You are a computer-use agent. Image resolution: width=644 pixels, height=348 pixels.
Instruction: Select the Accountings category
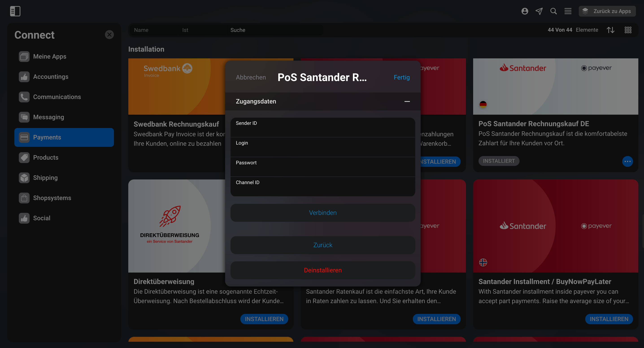[64, 77]
